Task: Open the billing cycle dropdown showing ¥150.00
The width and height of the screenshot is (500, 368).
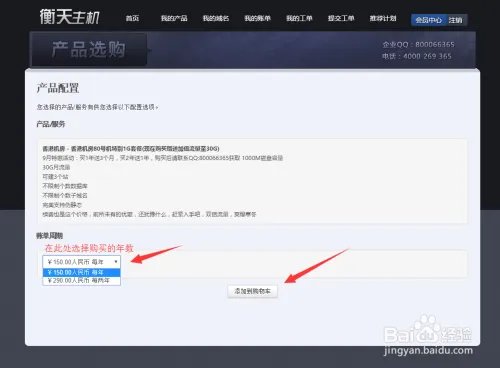Action: (x=81, y=262)
